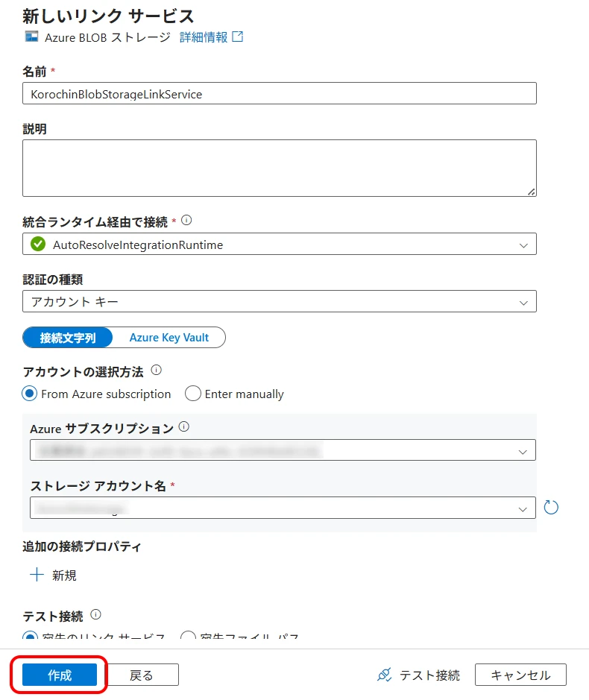This screenshot has height=700, width=589.
Task: Click the 名前 name input field
Action: click(x=280, y=94)
